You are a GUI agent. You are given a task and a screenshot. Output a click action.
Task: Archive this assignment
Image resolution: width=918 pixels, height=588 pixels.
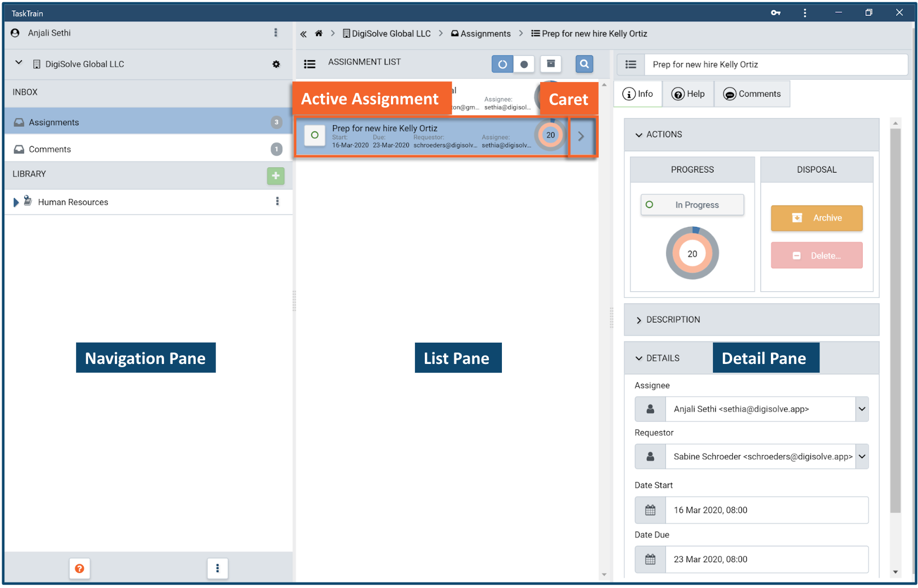[816, 218]
